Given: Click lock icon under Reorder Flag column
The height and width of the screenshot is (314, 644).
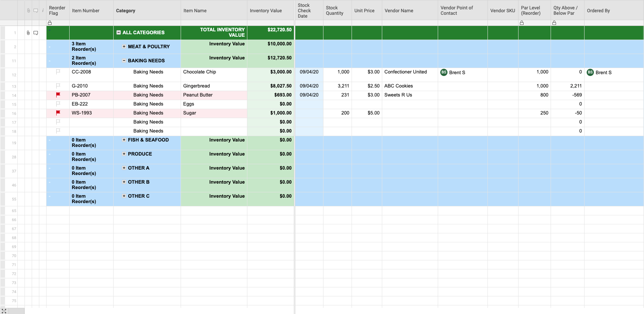Looking at the screenshot, I should point(50,23).
